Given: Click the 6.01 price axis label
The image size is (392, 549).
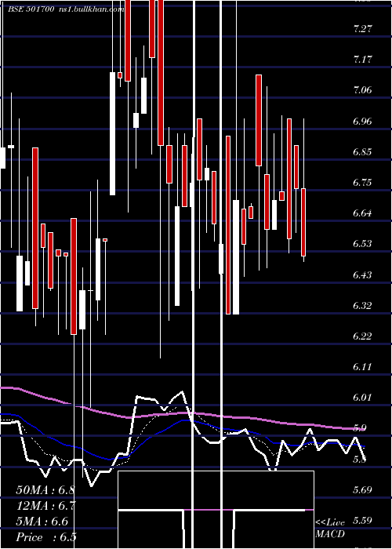Looking at the screenshot, I should [362, 398].
